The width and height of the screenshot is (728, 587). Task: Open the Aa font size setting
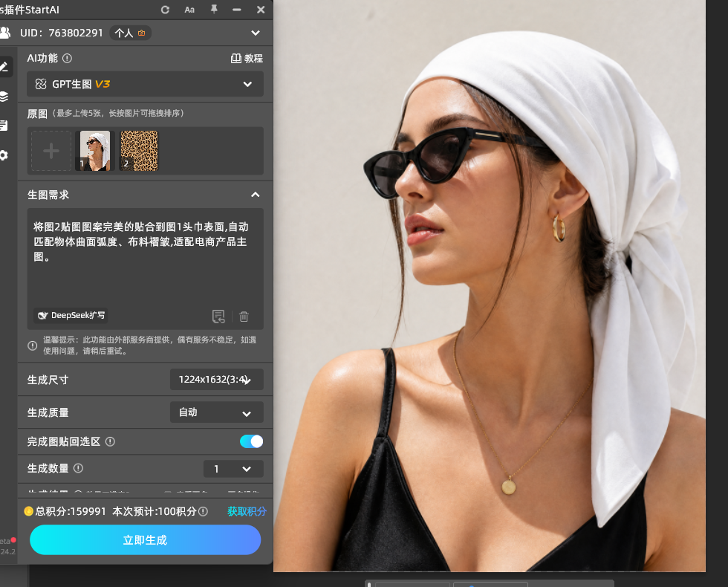point(189,10)
